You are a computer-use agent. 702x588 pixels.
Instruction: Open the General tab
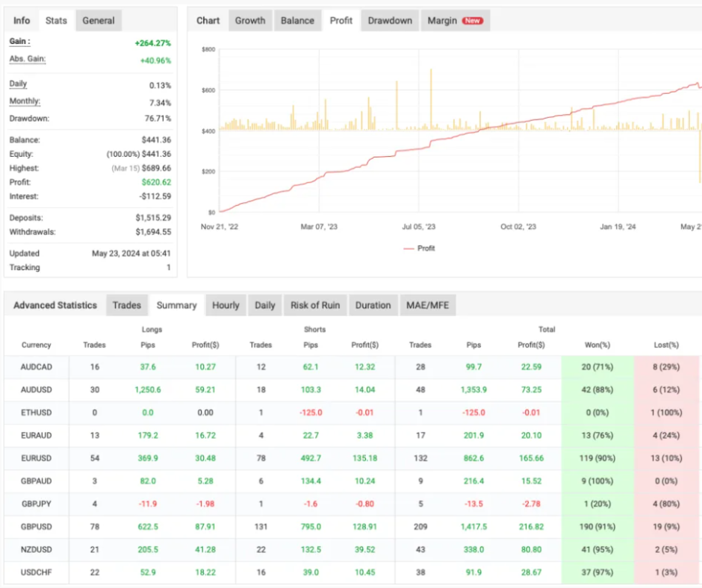[x=98, y=20]
